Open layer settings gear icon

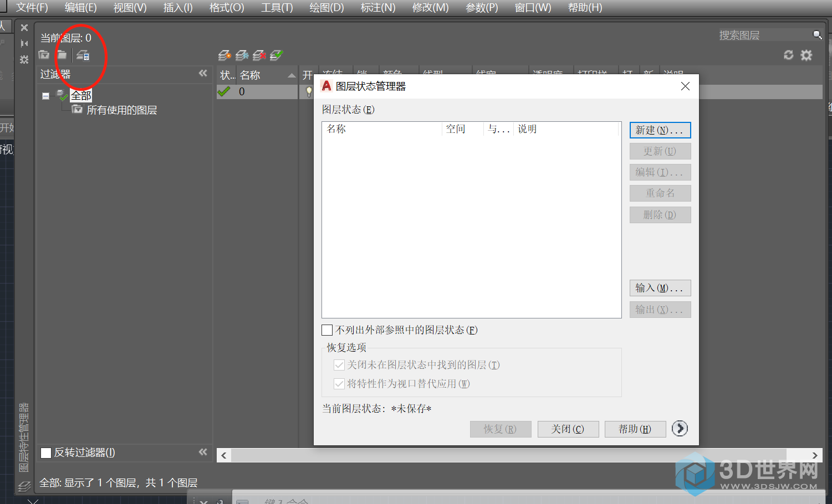pos(807,55)
